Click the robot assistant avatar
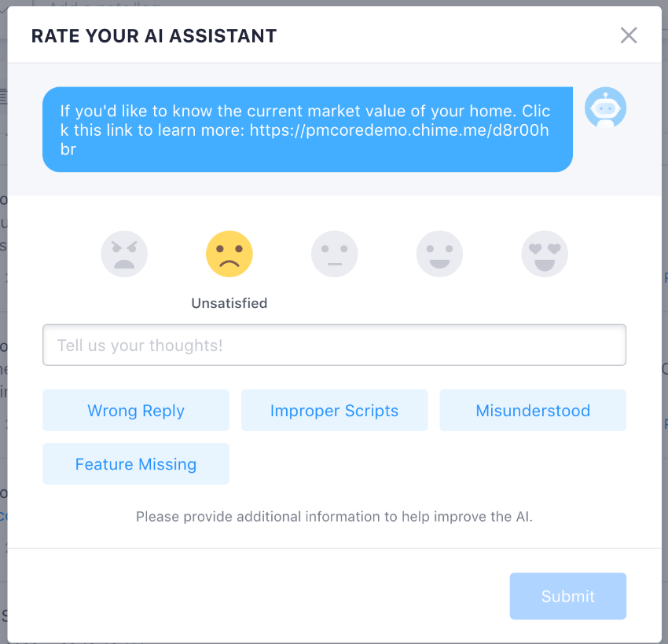 [x=605, y=108]
